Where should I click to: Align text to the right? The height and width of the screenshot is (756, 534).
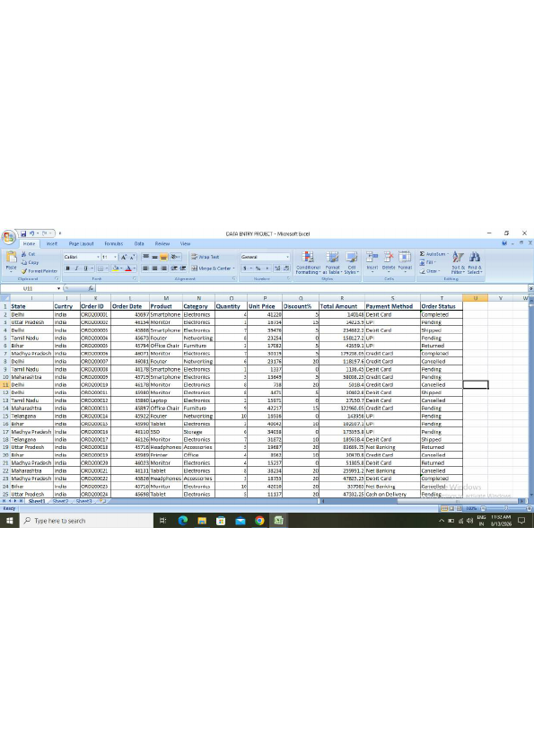[x=163, y=268]
